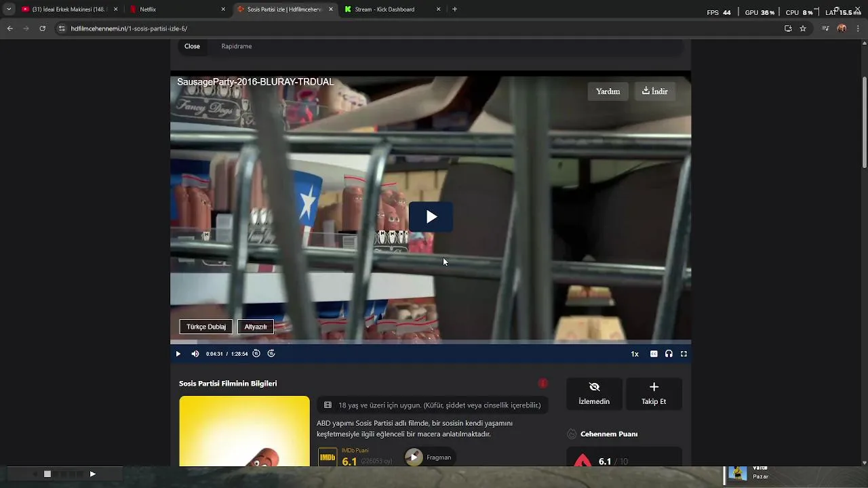Open the browser three-dot menu
The image size is (868, 488).
click(x=858, y=28)
